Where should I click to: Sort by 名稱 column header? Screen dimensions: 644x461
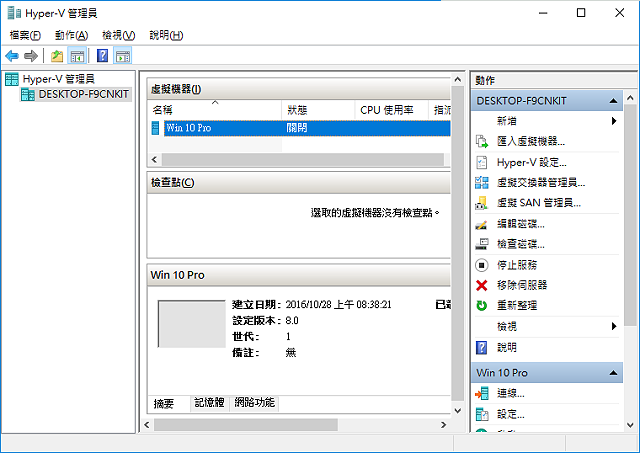click(215, 110)
